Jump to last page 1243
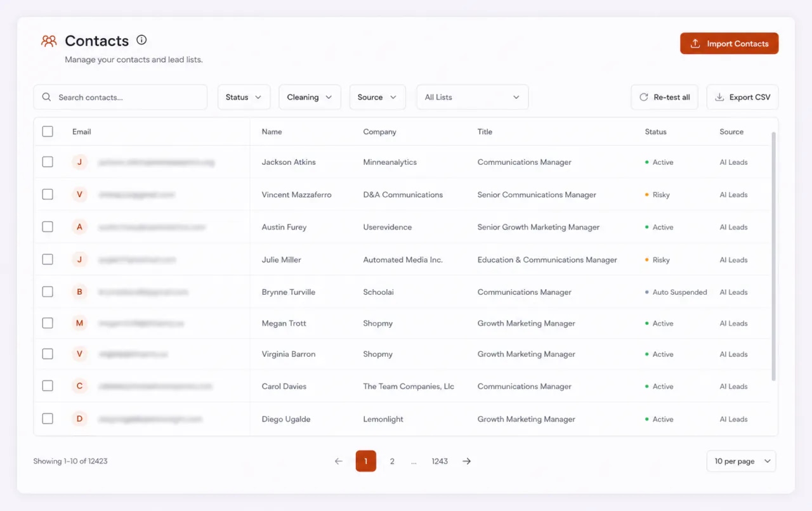812x511 pixels. click(x=440, y=461)
